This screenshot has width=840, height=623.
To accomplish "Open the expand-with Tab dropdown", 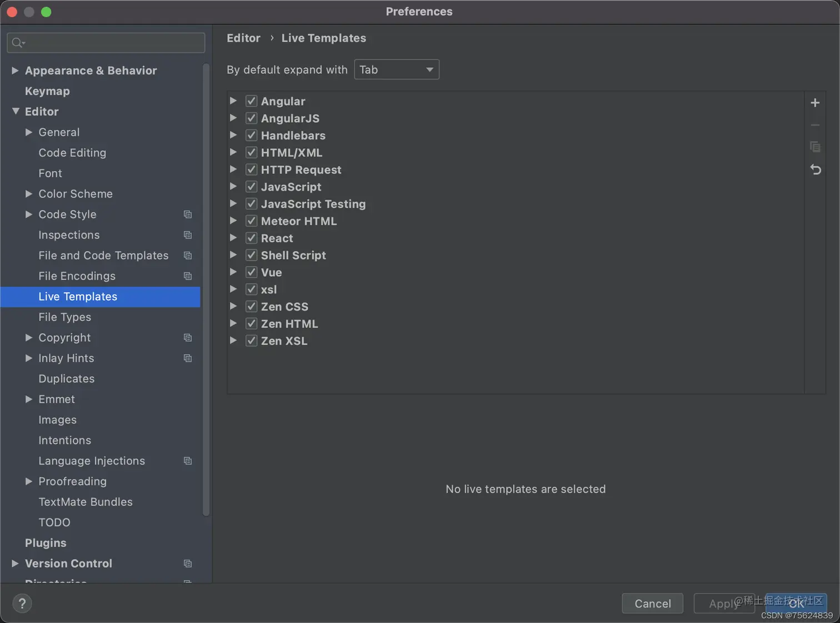I will tap(397, 69).
